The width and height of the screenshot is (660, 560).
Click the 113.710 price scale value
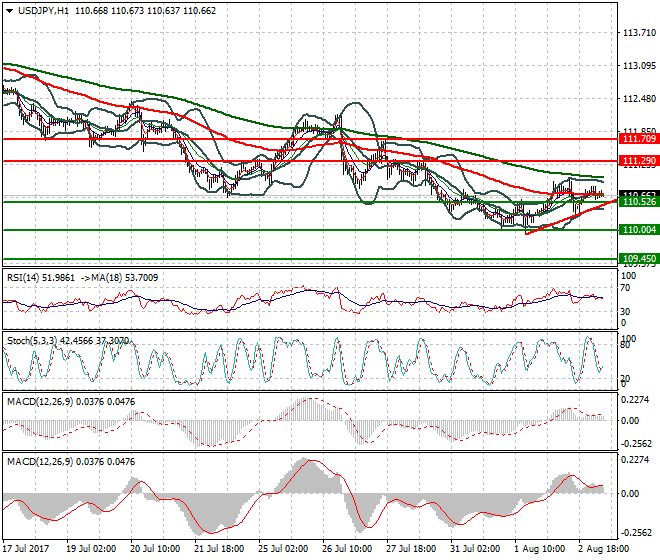point(639,33)
